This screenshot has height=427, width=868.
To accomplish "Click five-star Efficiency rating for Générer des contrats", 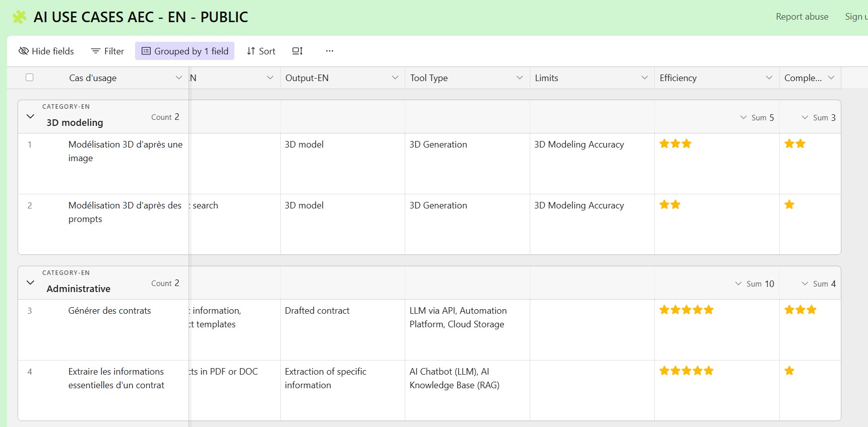I will point(687,310).
